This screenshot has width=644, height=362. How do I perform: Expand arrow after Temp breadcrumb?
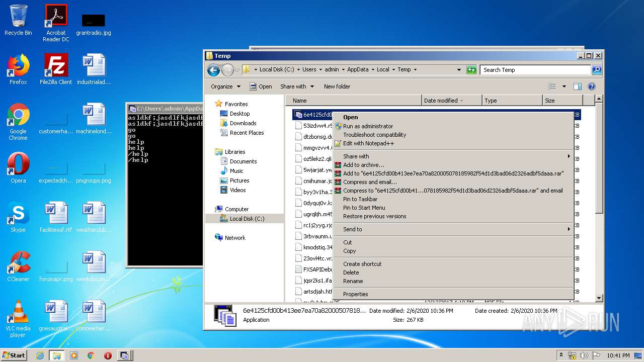(415, 70)
